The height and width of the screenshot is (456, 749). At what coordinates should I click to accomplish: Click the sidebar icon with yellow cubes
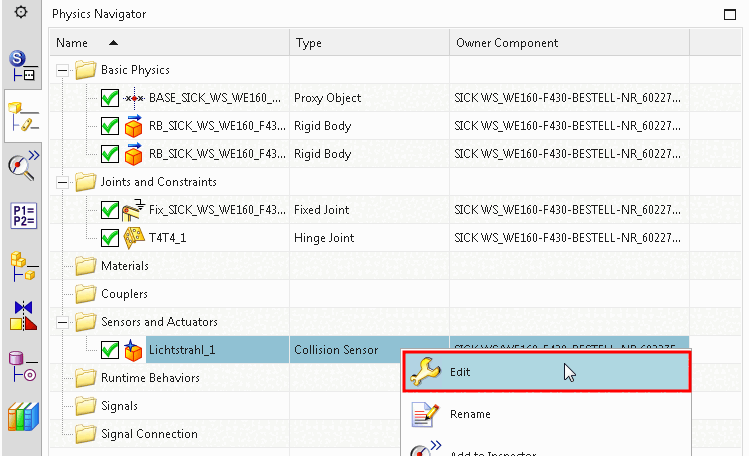pos(21,267)
